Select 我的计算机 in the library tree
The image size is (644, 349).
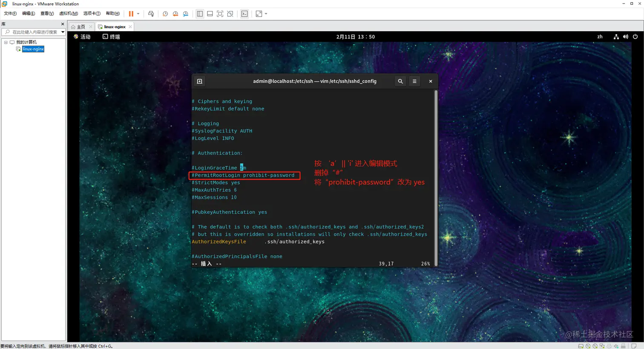[26, 42]
